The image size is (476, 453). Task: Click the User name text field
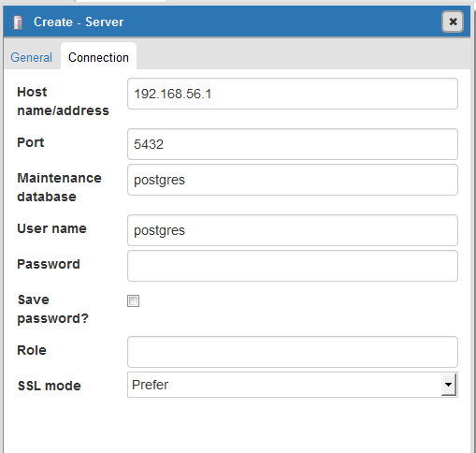click(293, 230)
